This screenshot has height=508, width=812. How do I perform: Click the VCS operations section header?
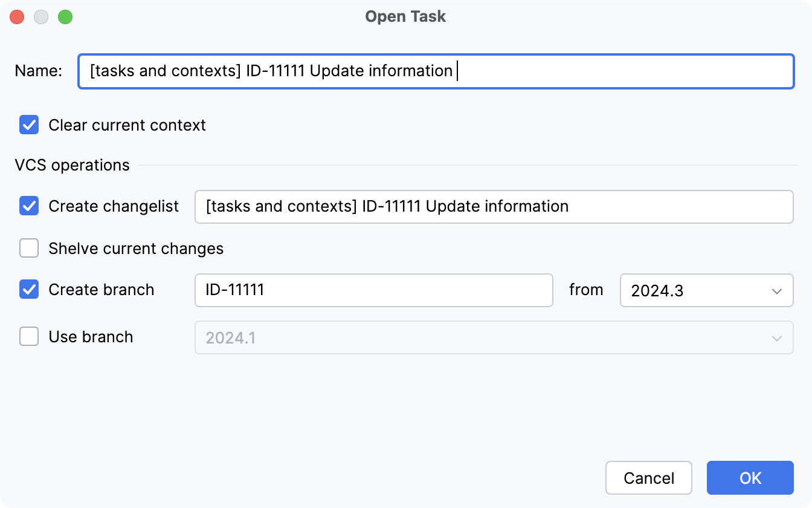72,164
